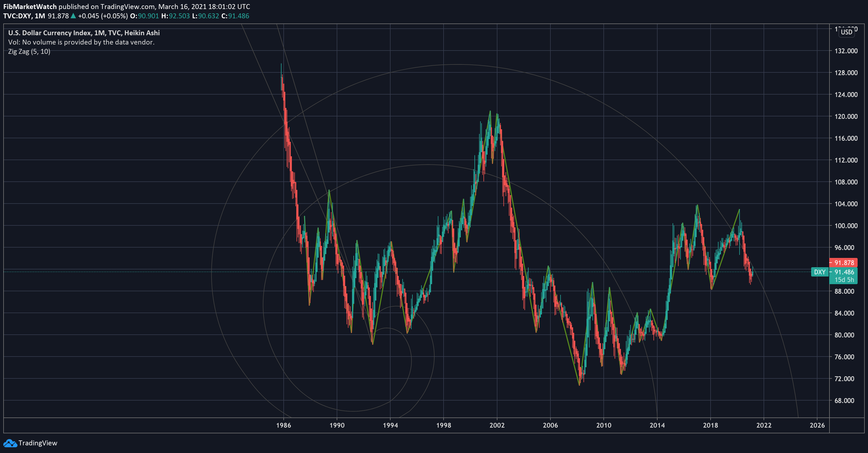Click the TradingView wordmark text
The image size is (868, 453).
[x=38, y=443]
